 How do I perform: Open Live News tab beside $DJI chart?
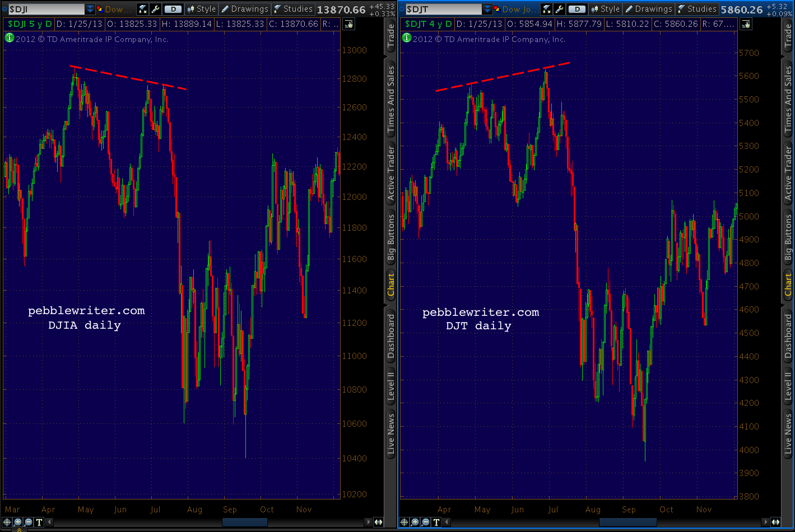click(x=391, y=433)
